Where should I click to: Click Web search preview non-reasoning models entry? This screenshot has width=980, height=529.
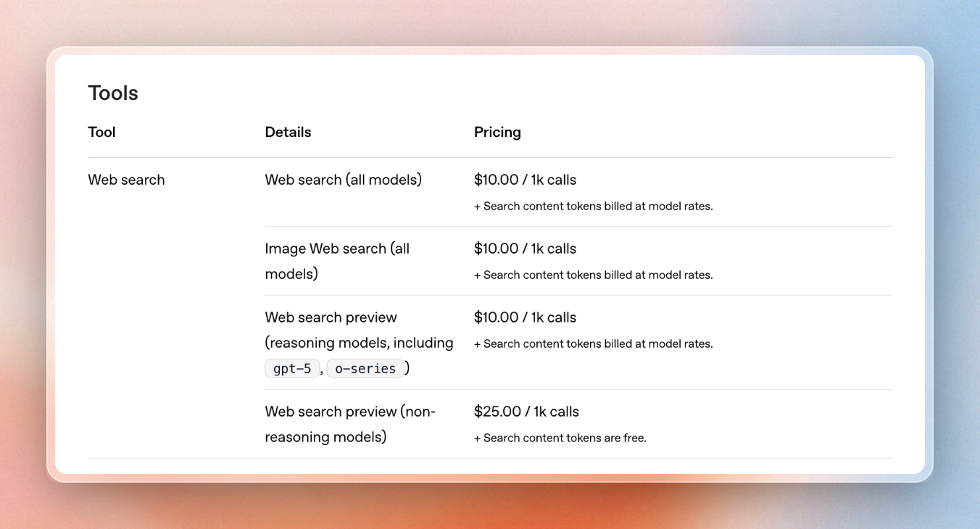[x=350, y=424]
